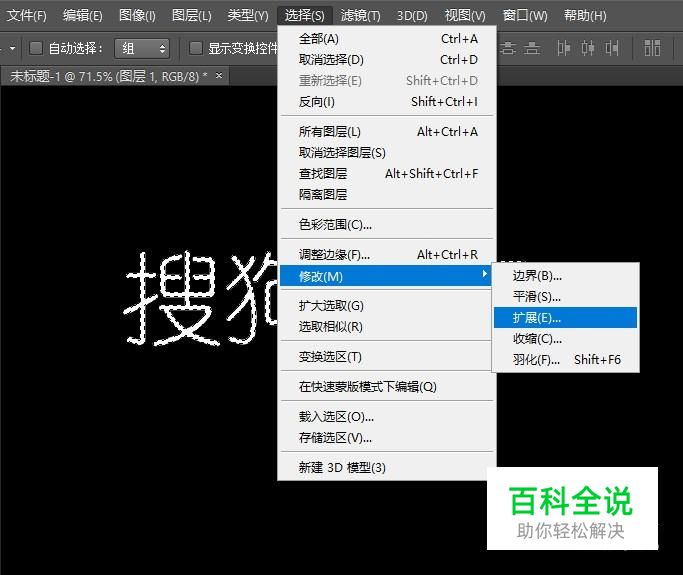Choose 羽化(F)... in Modify submenu

565,359
